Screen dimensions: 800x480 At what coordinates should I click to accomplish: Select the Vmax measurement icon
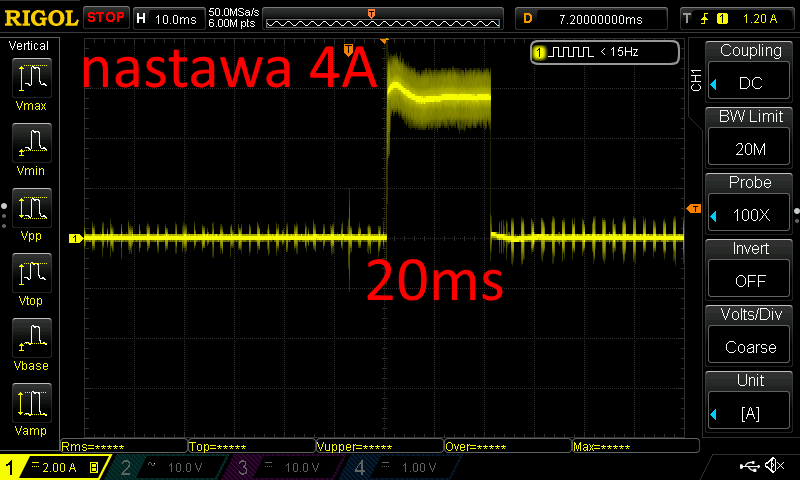click(32, 78)
